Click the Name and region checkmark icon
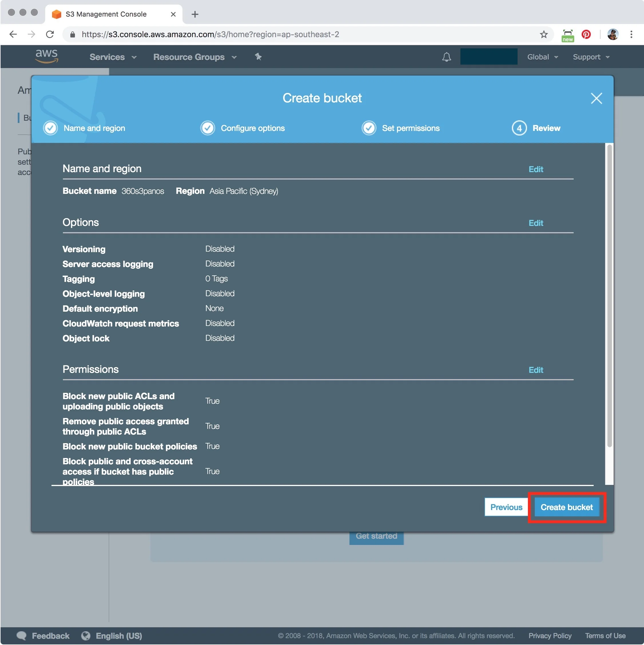644x645 pixels. (50, 128)
